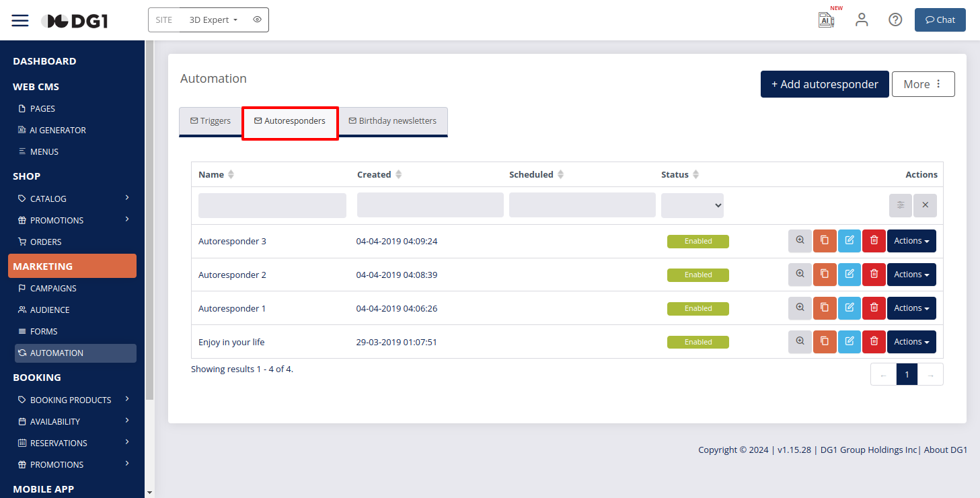Duplicate Enjoy in your life autoresponder
Screen dimensions: 980x498
pyautogui.click(x=825, y=342)
